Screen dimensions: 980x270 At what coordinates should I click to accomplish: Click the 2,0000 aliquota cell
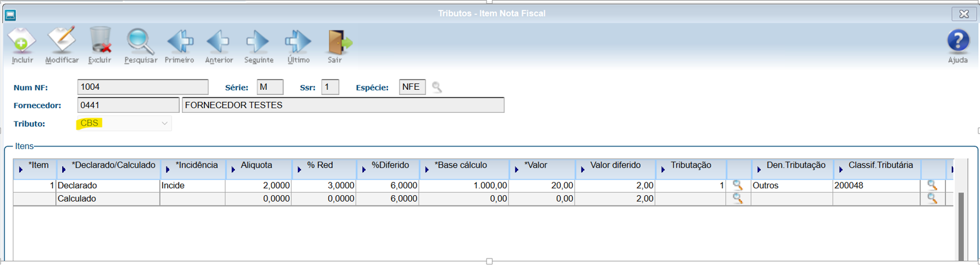coord(259,185)
